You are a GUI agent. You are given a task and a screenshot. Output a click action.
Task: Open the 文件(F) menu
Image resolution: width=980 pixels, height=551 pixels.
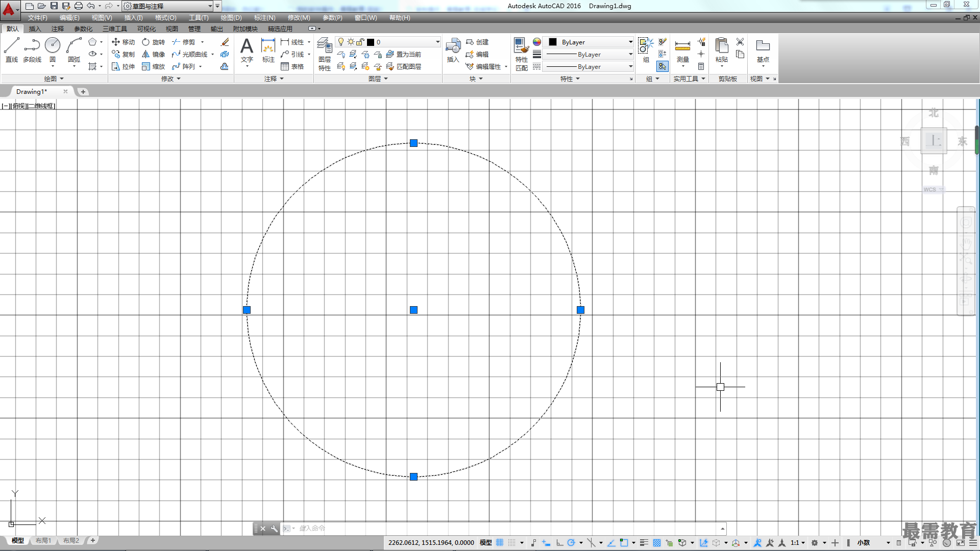coord(37,18)
